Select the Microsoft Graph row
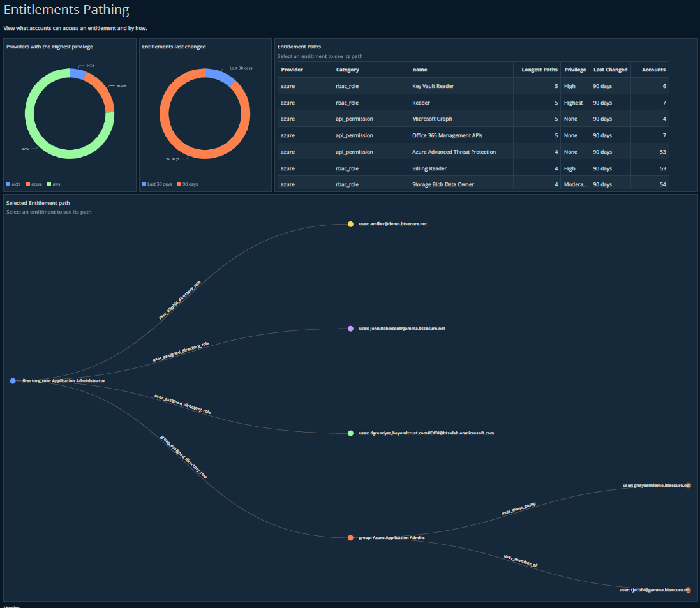Image resolution: width=700 pixels, height=608 pixels. (473, 119)
